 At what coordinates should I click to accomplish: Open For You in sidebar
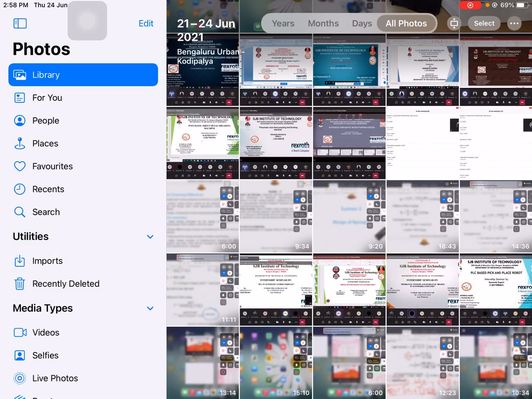pos(83,98)
